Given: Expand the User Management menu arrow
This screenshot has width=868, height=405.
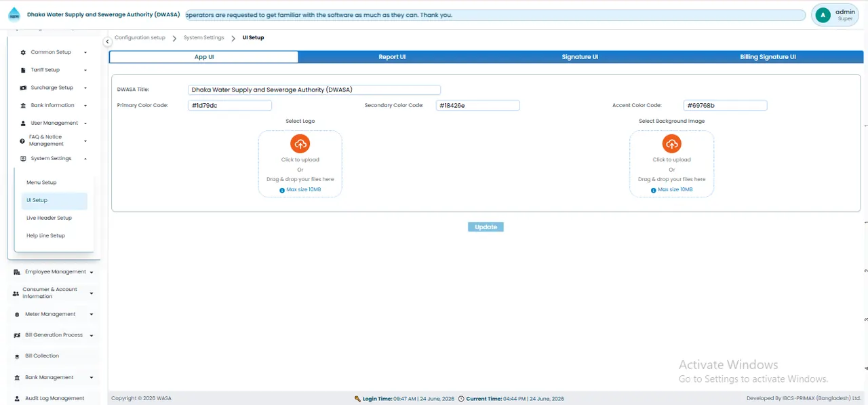Looking at the screenshot, I should (85, 123).
